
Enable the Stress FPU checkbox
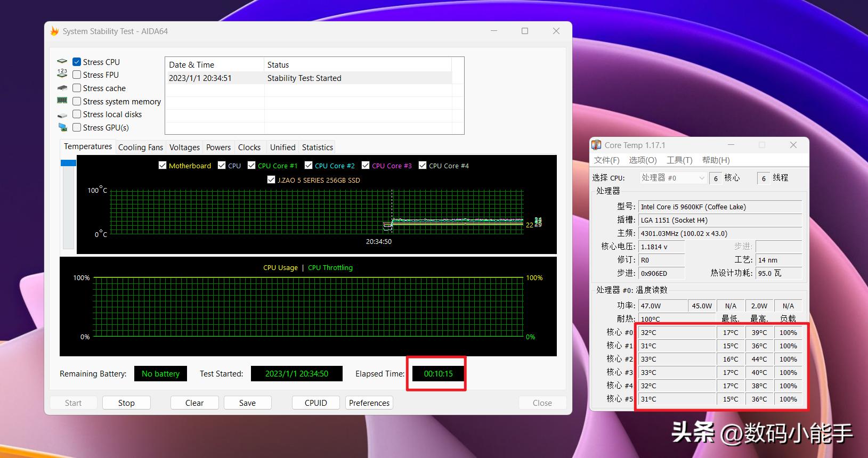[x=77, y=75]
